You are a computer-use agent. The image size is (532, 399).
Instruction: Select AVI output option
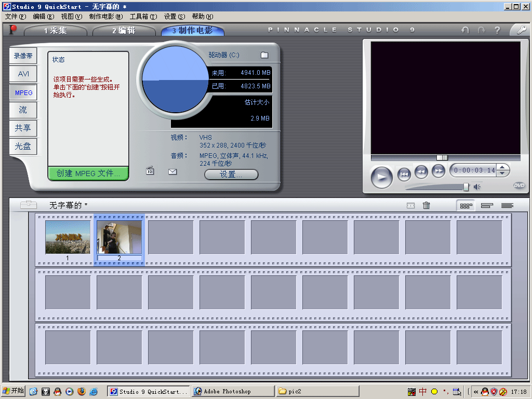23,74
